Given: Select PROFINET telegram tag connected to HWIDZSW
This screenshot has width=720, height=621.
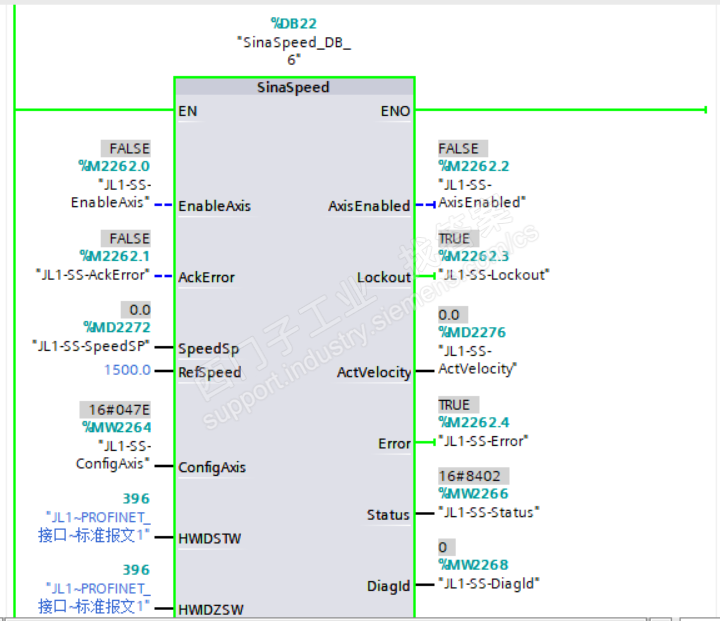Looking at the screenshot, I should pos(94,598).
